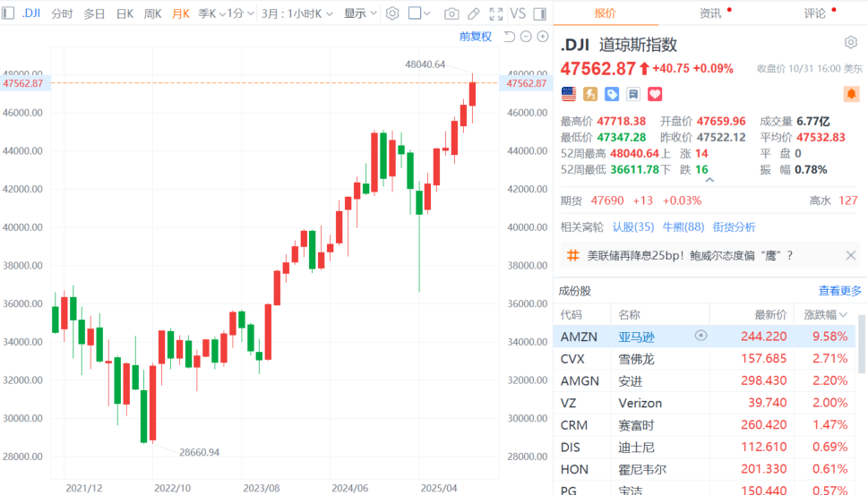Image resolution: width=868 pixels, height=495 pixels.
Task: Click the eye icon in AMZN row
Action: (x=700, y=336)
